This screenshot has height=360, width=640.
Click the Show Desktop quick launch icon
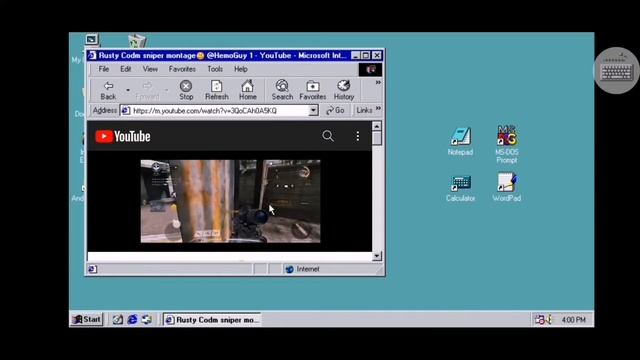(118, 320)
